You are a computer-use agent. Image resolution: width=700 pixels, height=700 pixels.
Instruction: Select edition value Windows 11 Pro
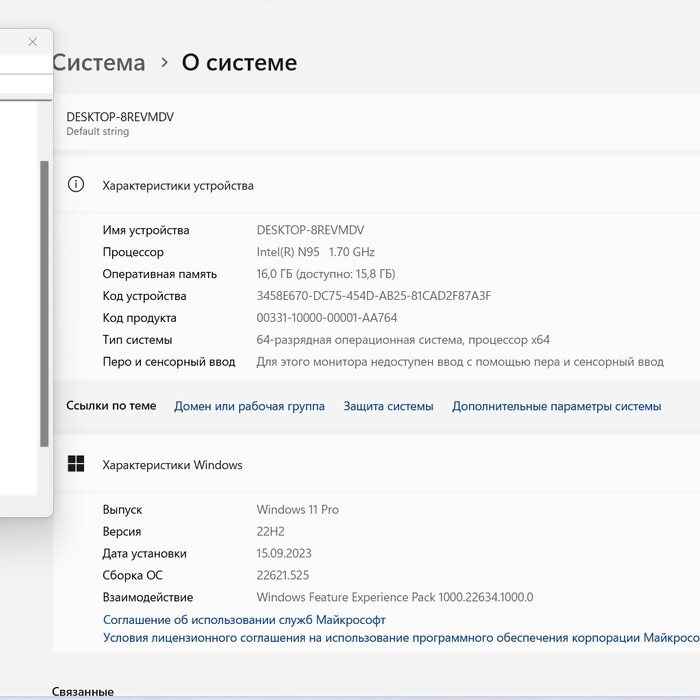point(298,509)
